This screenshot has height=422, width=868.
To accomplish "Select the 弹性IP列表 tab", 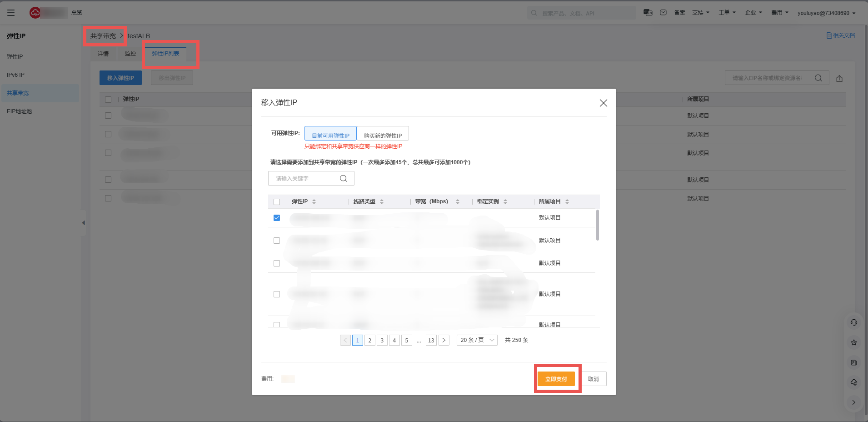I will (165, 54).
